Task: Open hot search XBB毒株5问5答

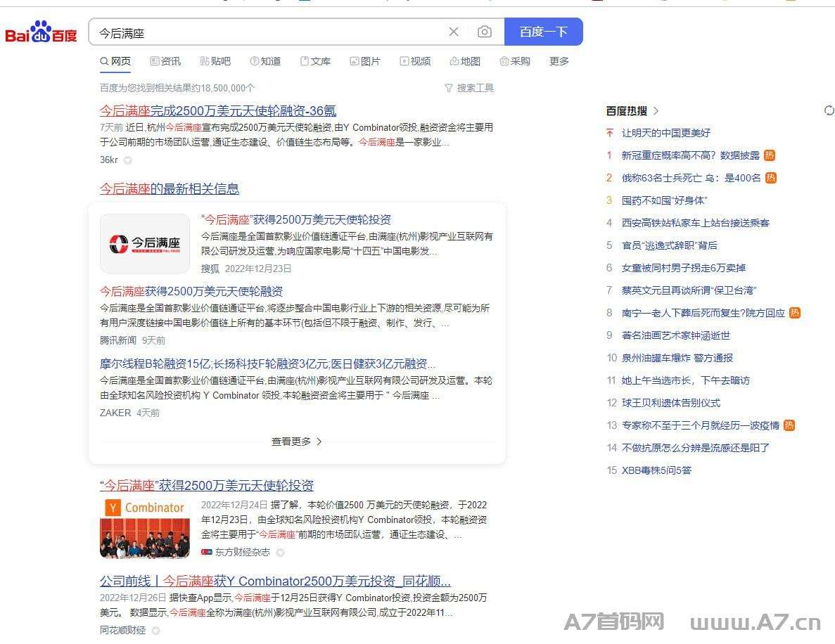Action: coord(656,470)
